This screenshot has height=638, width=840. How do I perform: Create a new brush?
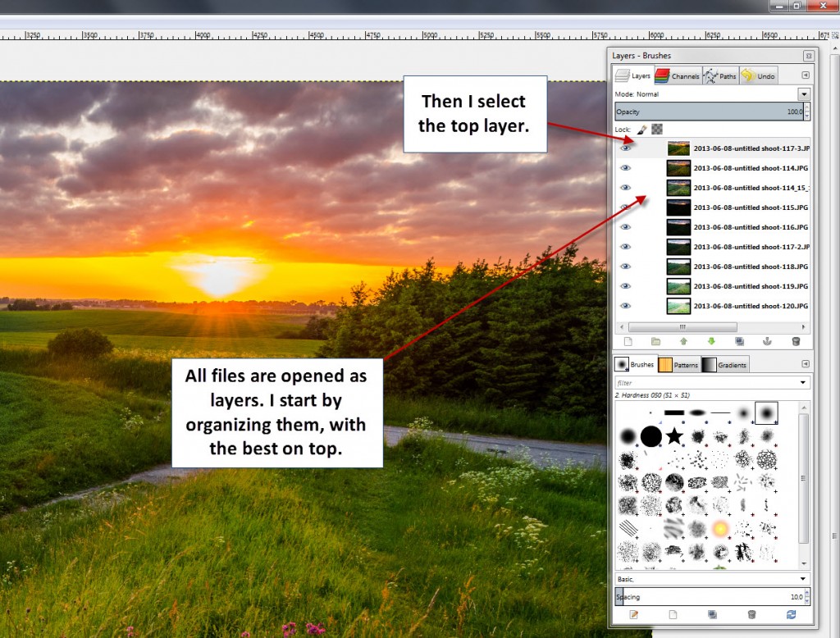coord(673,614)
